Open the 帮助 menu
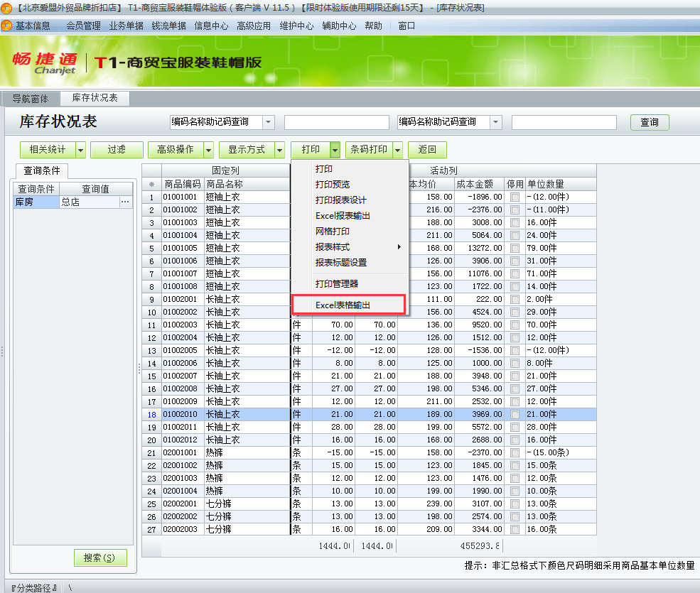The image size is (700, 593). pos(373,25)
